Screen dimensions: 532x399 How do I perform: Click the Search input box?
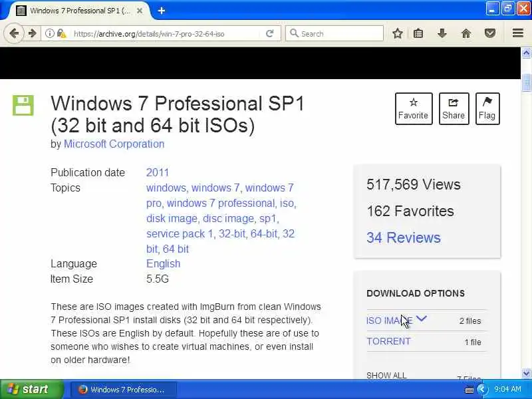(x=334, y=34)
